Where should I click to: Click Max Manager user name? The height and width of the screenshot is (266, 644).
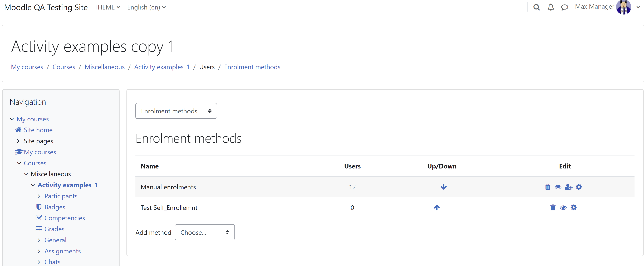[x=594, y=7]
